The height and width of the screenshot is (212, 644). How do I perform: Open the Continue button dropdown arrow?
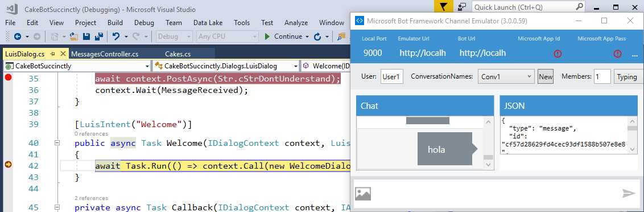tap(307, 36)
